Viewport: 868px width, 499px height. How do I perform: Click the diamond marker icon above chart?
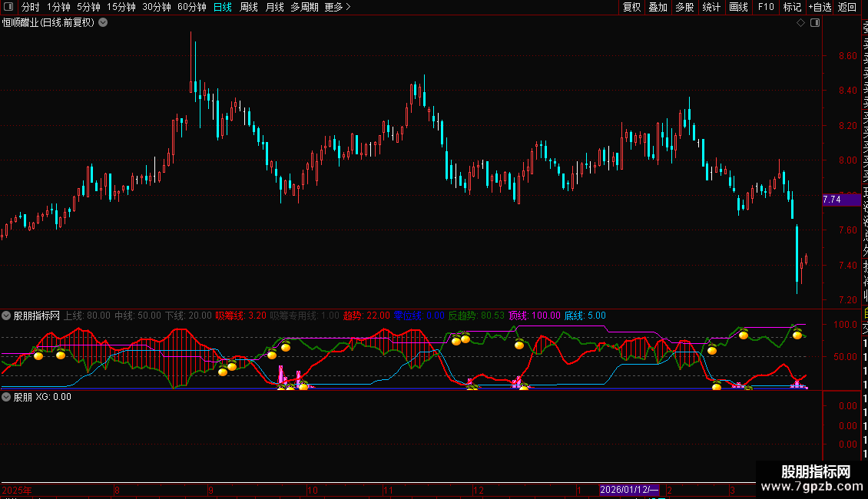(800, 23)
